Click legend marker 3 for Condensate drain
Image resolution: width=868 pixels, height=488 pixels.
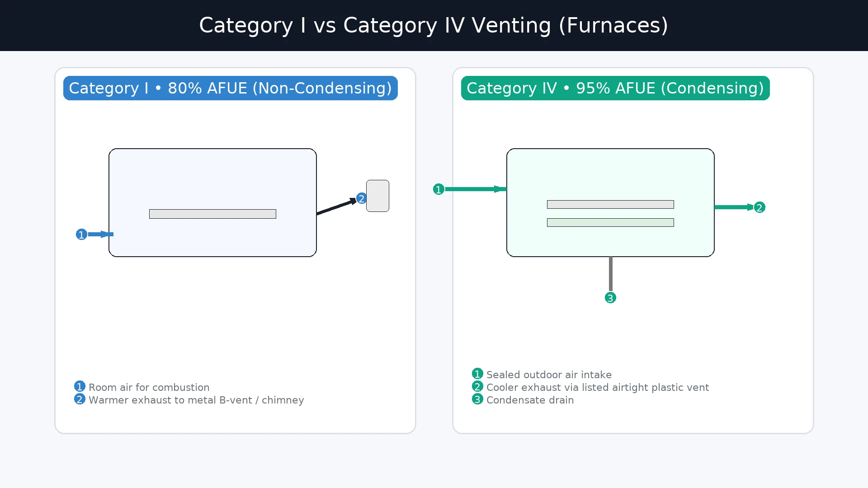point(477,399)
